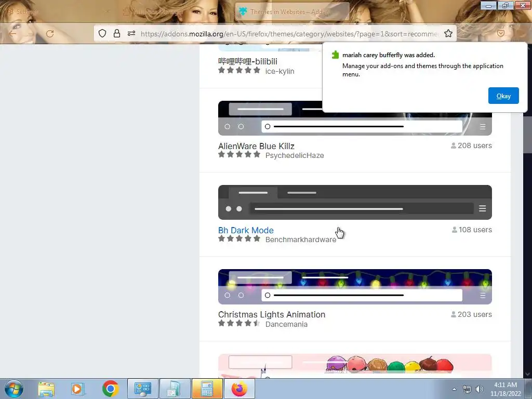The image size is (532, 399).
Task: Click the fruit-themed preview at page bottom
Action: (x=355, y=366)
